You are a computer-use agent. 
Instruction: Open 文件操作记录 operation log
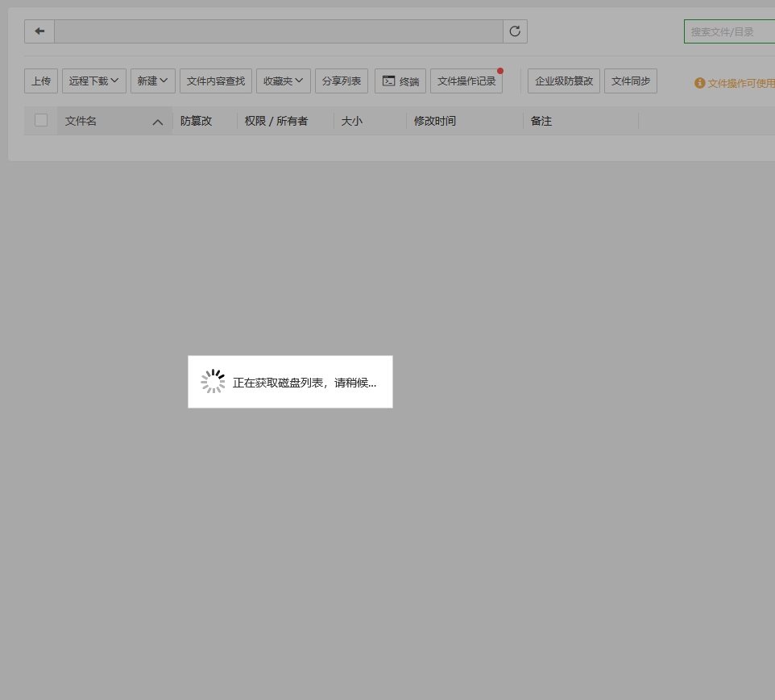(x=466, y=81)
